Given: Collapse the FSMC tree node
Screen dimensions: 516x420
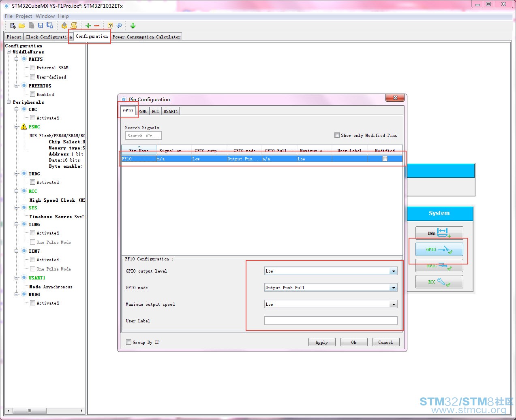Looking at the screenshot, I should click(x=17, y=127).
